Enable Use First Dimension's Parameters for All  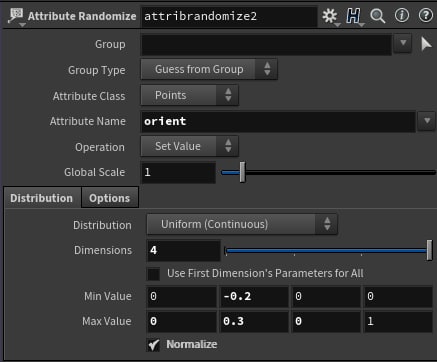pos(153,274)
